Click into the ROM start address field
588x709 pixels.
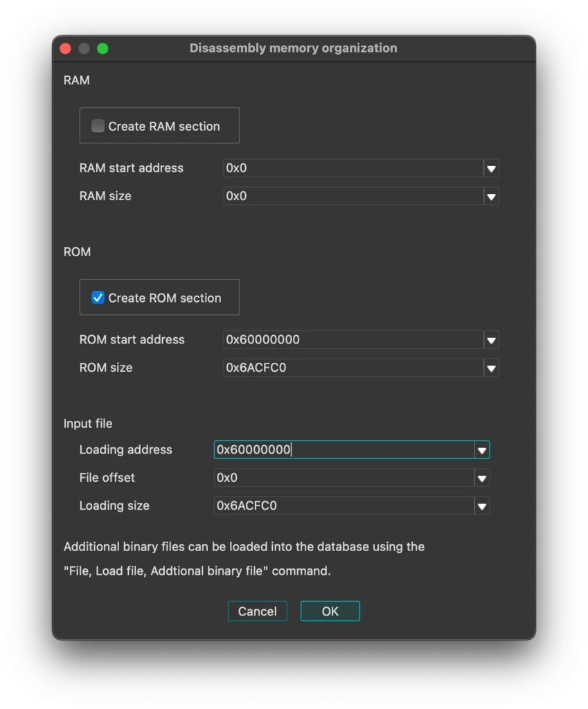tap(353, 340)
